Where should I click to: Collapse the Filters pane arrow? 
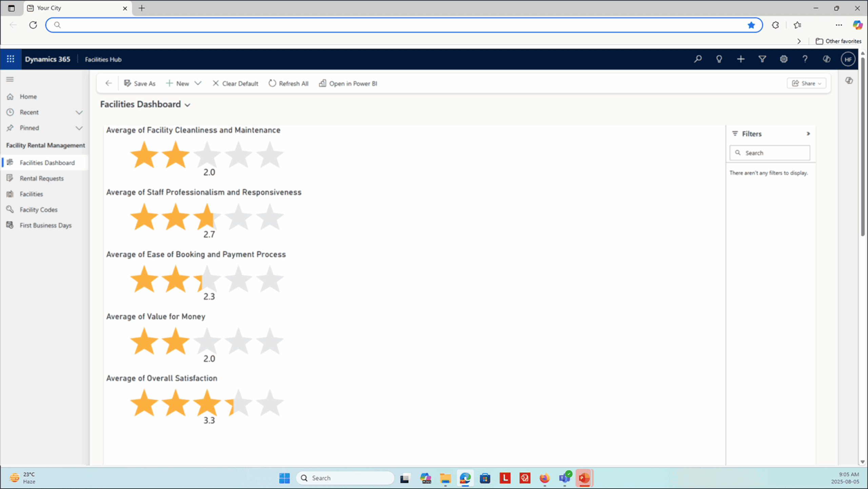pos(808,134)
